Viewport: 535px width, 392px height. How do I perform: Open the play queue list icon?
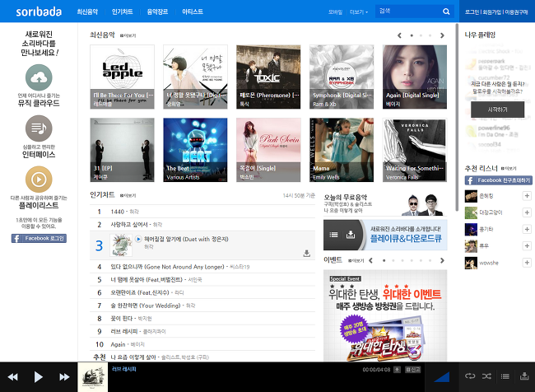tap(505, 376)
